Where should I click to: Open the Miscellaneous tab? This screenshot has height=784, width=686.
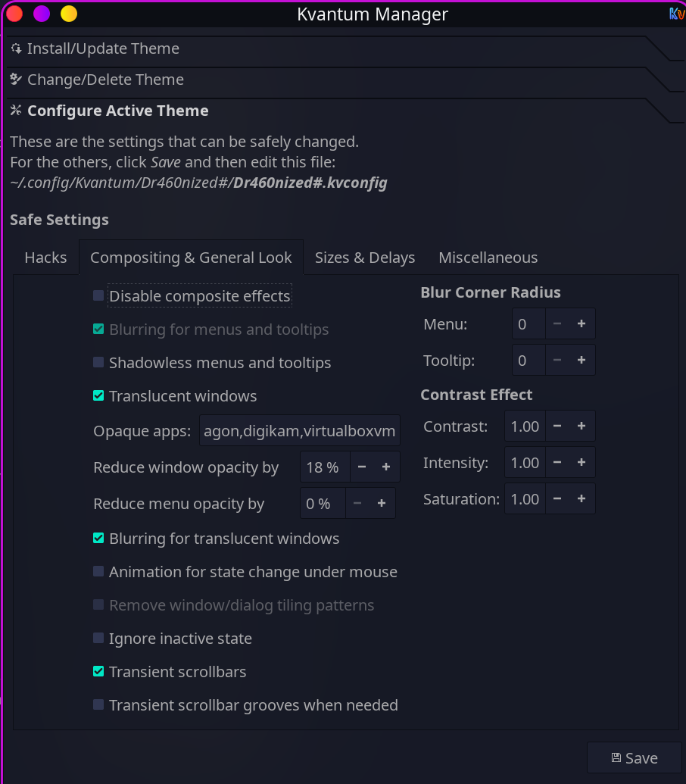click(488, 258)
